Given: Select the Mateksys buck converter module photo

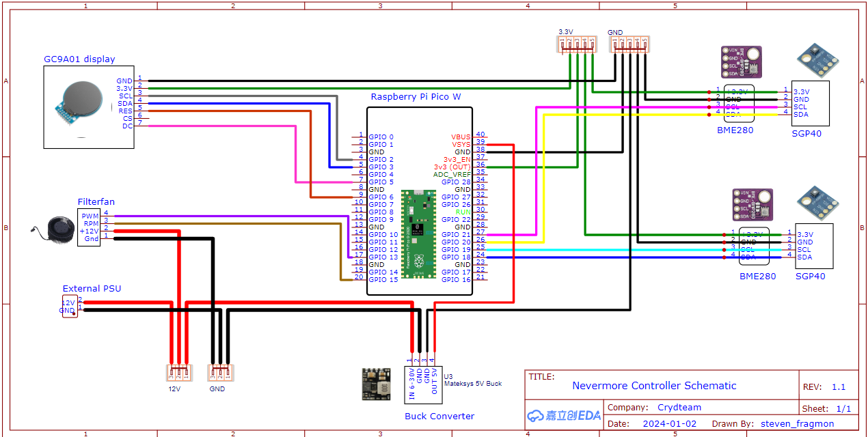Looking at the screenshot, I should pos(375,384).
